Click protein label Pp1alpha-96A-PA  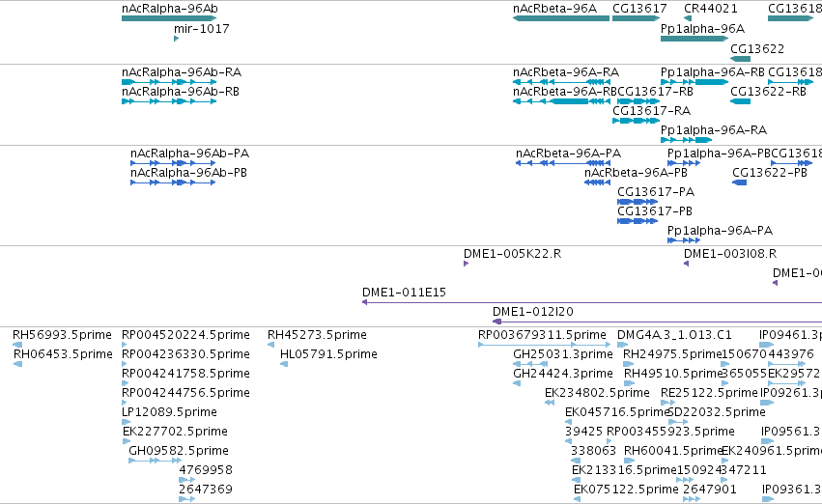(720, 231)
